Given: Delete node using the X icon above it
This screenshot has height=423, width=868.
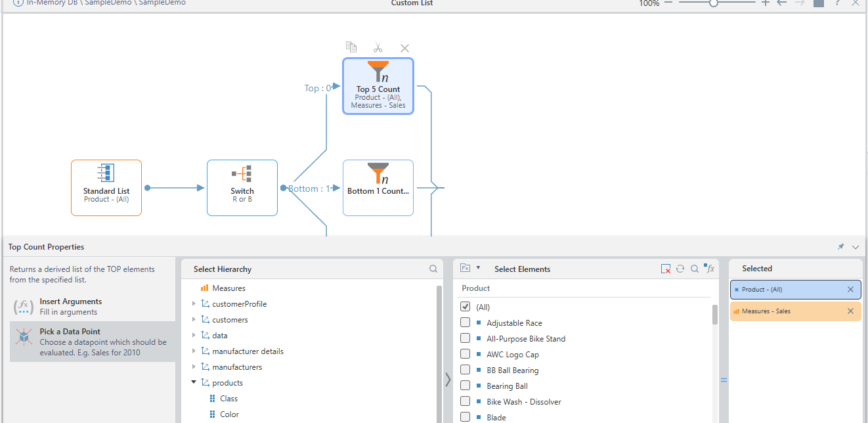Looking at the screenshot, I should (x=404, y=48).
